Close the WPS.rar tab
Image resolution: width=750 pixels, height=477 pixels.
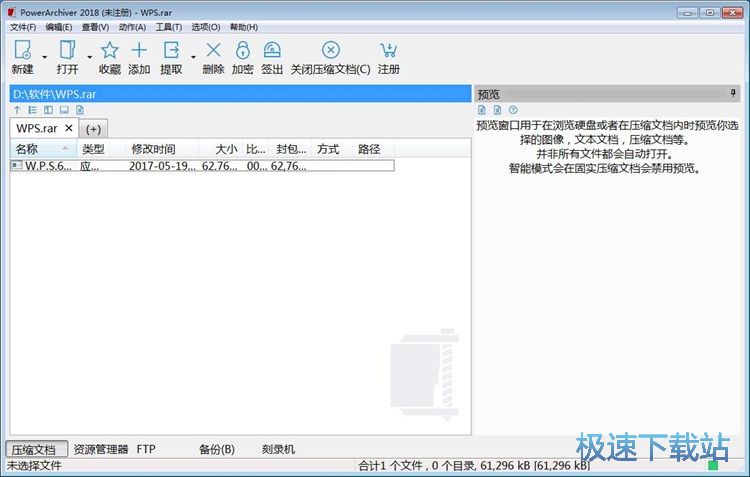point(69,128)
